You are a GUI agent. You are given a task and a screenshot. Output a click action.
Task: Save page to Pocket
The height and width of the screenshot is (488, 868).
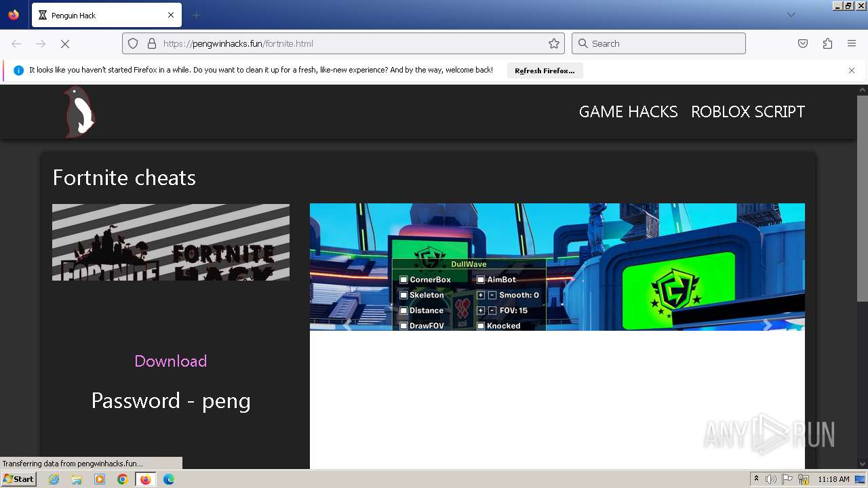point(803,43)
